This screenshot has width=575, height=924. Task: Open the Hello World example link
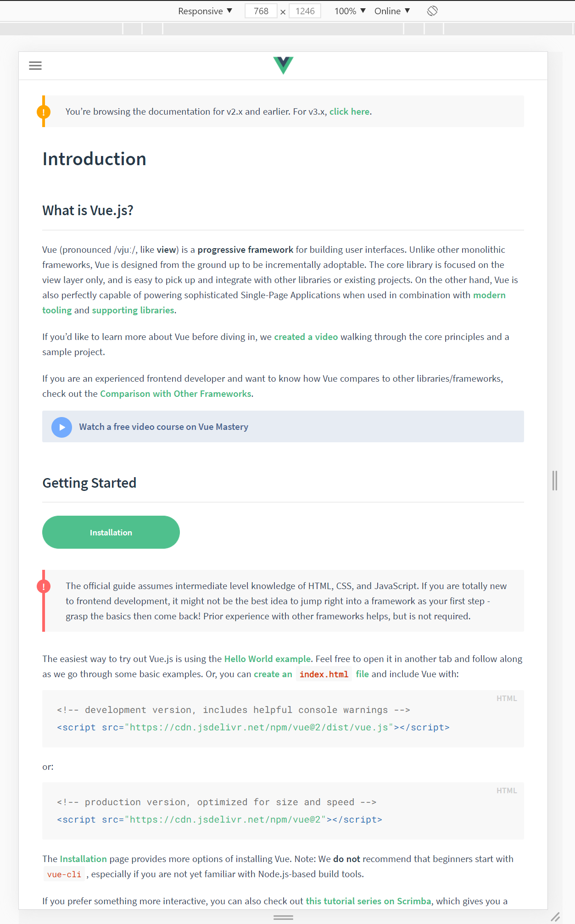pyautogui.click(x=267, y=658)
